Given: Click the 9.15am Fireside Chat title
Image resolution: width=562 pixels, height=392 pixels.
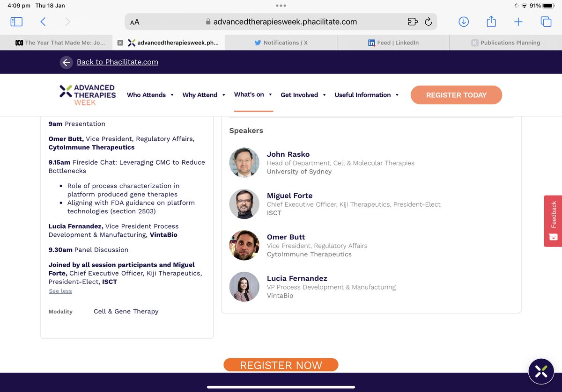Looking at the screenshot, I should coord(127,167).
